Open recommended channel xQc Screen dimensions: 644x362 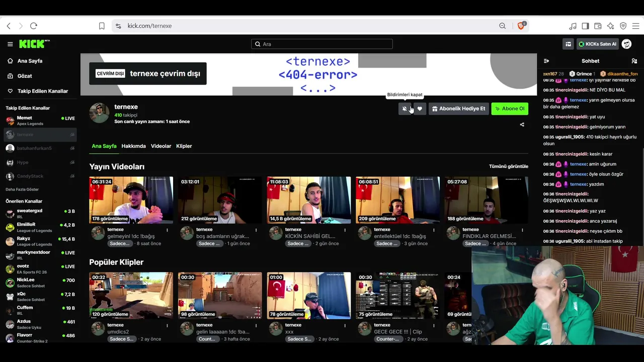[x=40, y=297]
